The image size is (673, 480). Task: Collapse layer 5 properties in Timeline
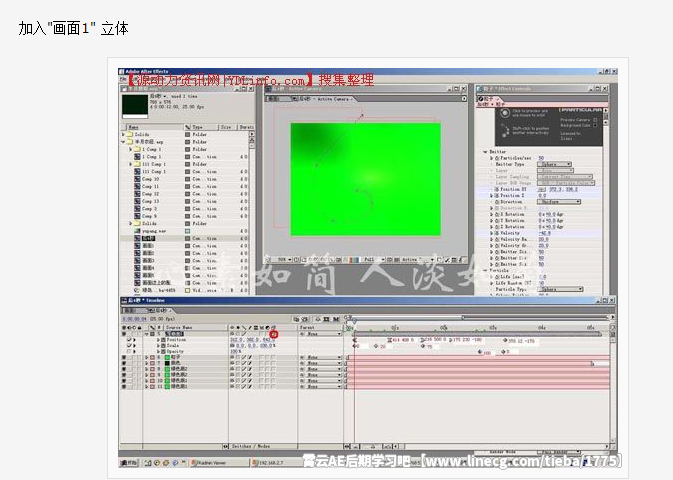click(147, 334)
